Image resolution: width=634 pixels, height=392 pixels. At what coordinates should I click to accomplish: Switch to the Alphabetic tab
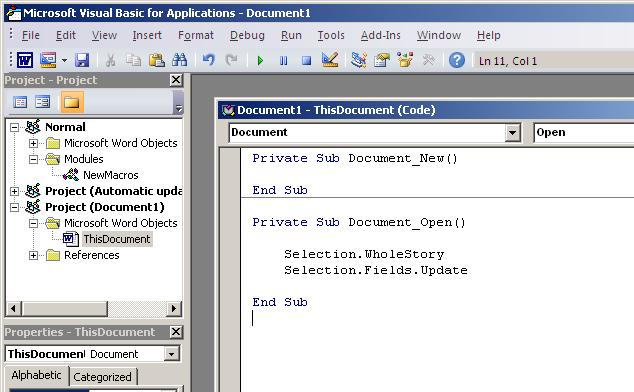(36, 376)
